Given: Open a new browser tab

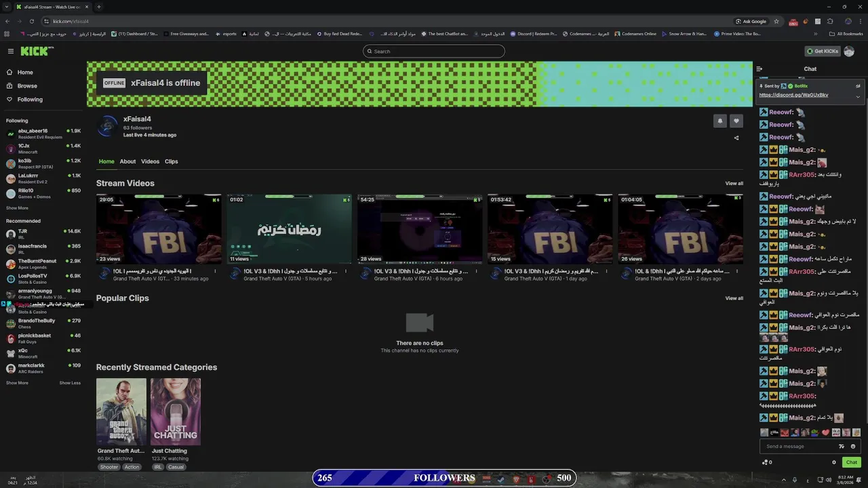Looking at the screenshot, I should point(99,7).
